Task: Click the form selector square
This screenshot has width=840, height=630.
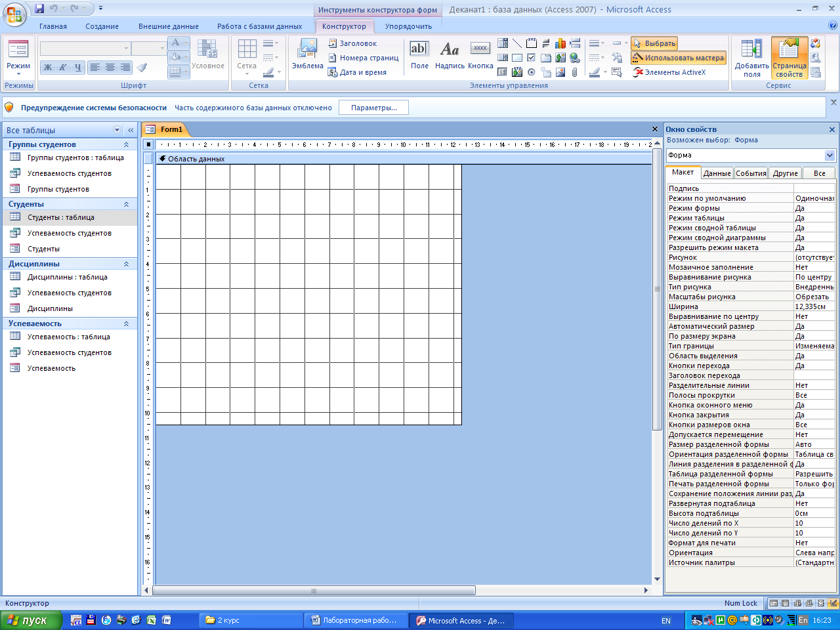Action: coord(148,144)
